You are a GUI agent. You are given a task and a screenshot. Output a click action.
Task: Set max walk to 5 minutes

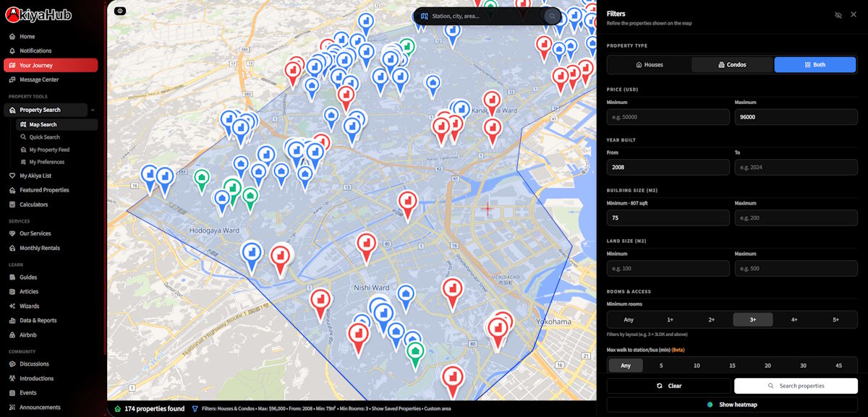point(661,366)
